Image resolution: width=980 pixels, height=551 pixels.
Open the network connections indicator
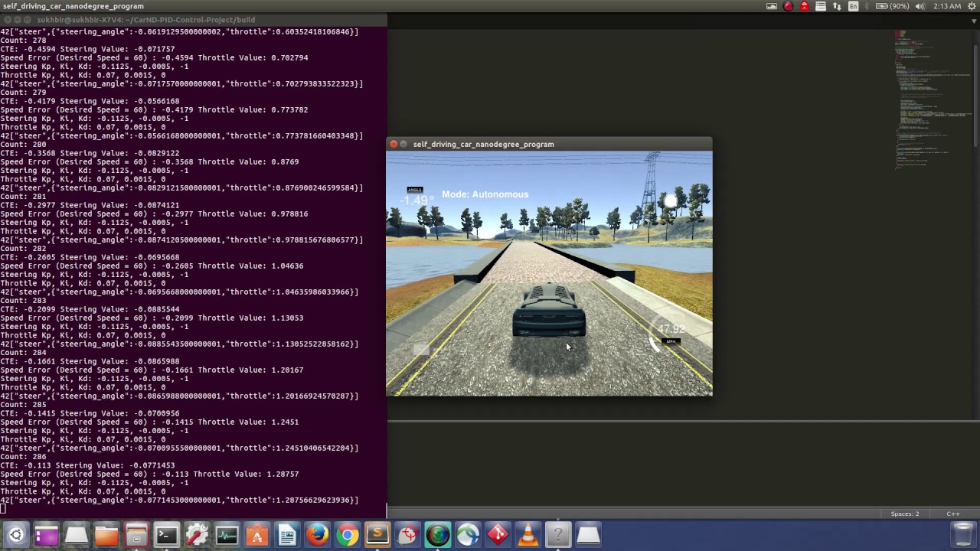(x=838, y=6)
